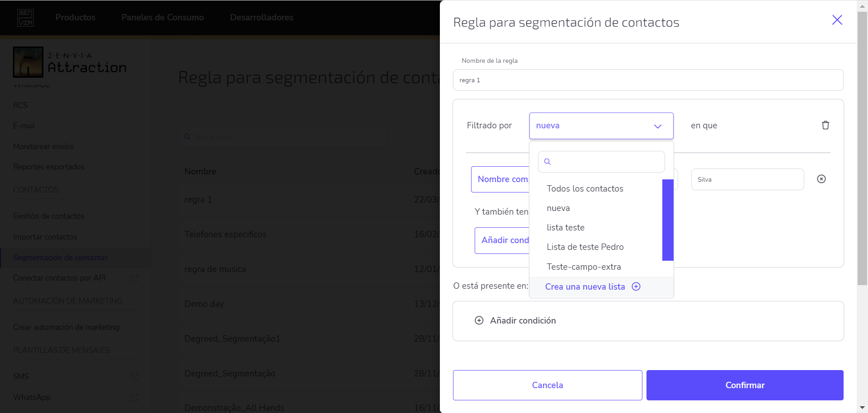Click the purple scrollbar in the list dropdown
The image size is (868, 413).
(668, 221)
